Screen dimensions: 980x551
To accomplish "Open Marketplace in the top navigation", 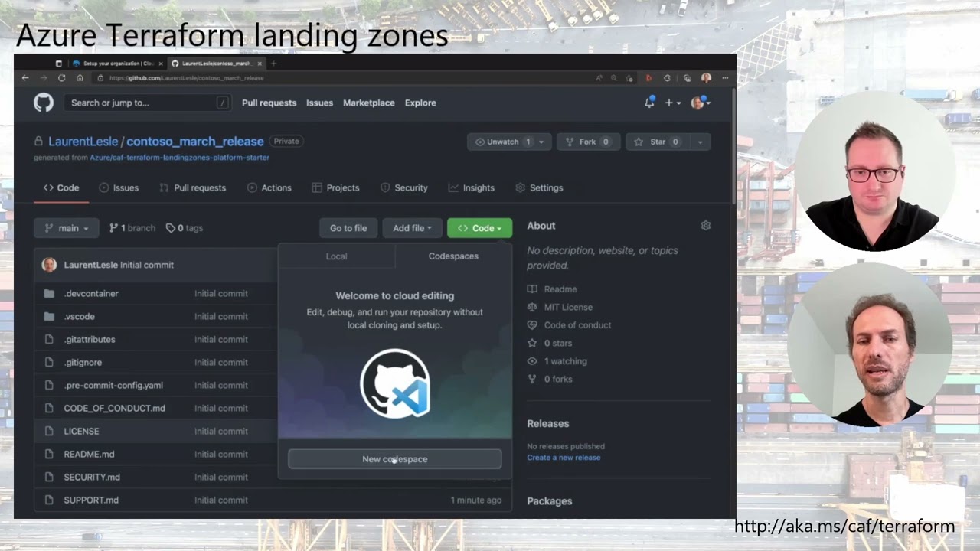I will tap(369, 103).
